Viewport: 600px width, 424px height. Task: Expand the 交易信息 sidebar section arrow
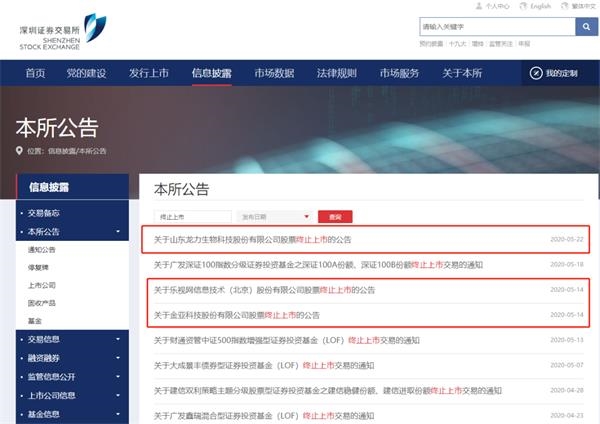118,339
